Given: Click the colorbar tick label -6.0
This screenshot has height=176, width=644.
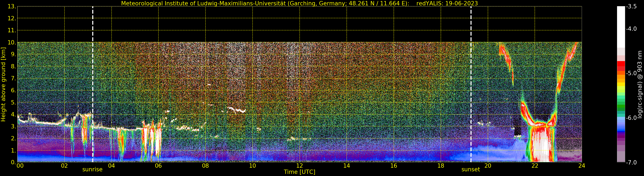Looking at the screenshot, I should 632,118.
